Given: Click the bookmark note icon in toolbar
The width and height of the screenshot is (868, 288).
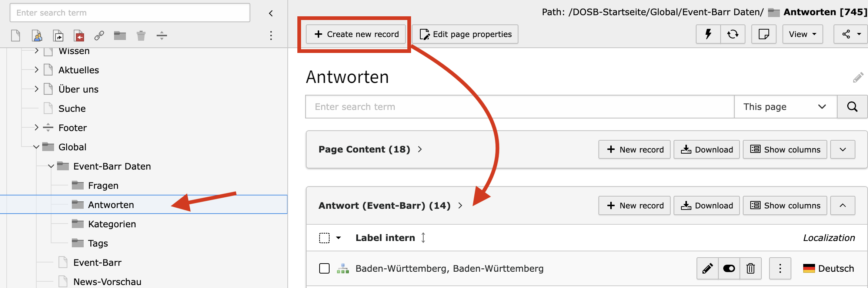Looking at the screenshot, I should tap(764, 34).
